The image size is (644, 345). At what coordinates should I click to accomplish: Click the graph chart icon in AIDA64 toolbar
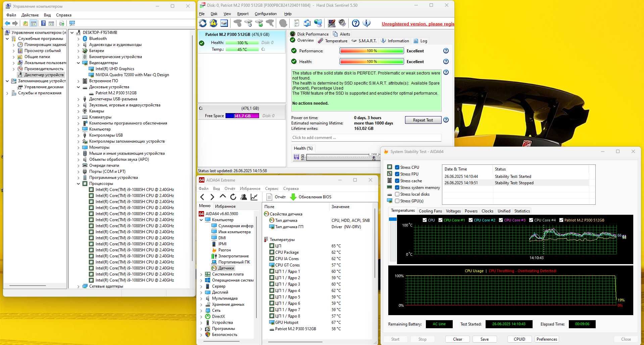[x=254, y=197]
